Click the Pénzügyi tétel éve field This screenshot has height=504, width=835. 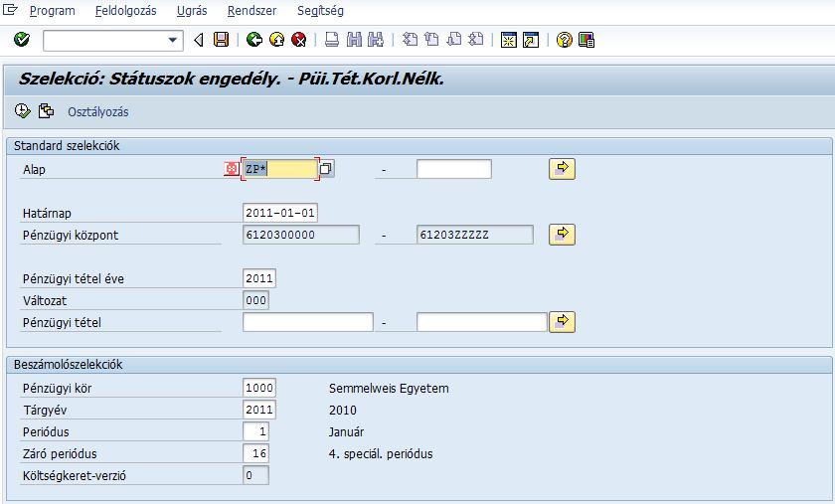(x=259, y=278)
